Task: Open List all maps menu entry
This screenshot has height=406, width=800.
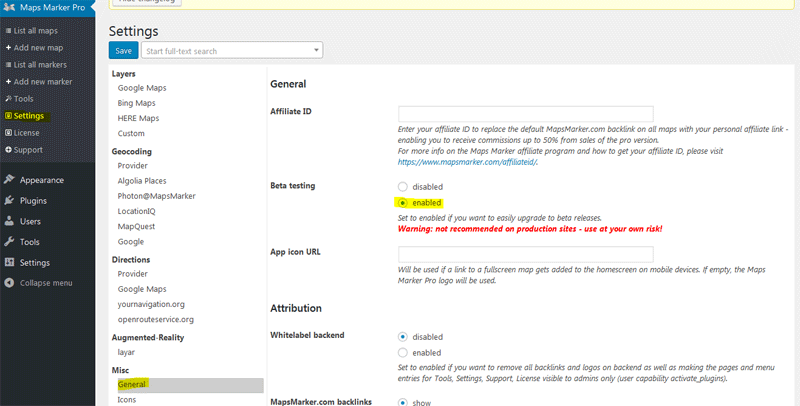Action: (35, 31)
